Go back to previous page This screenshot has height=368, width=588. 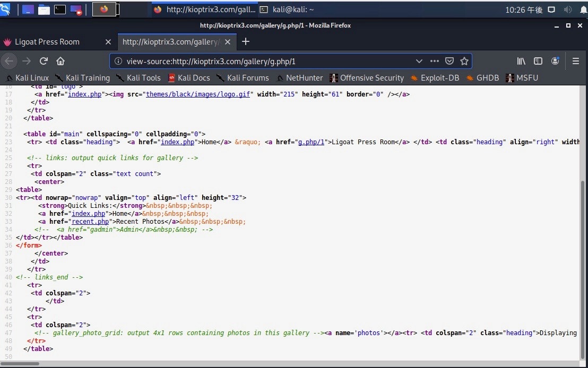pyautogui.click(x=10, y=61)
